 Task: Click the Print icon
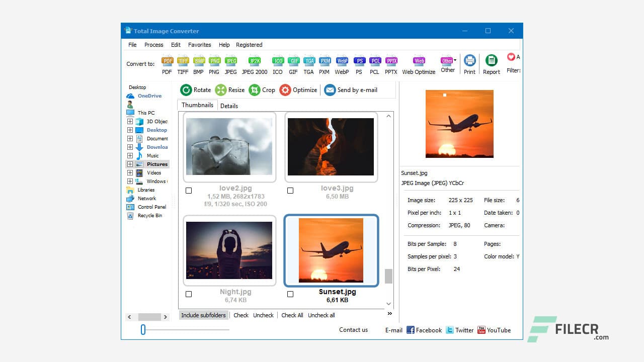[x=469, y=60]
